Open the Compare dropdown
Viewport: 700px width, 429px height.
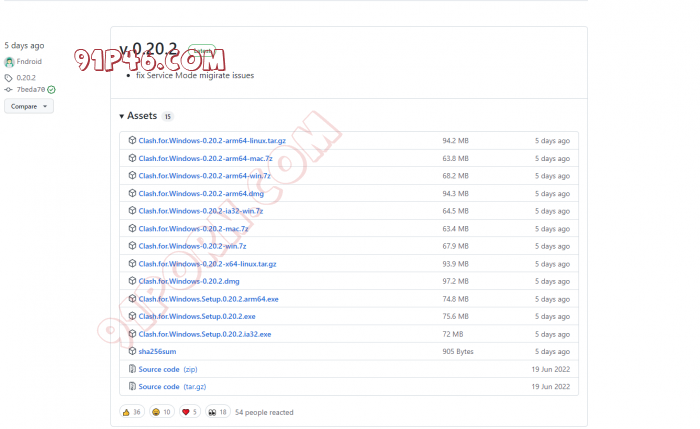tap(29, 106)
